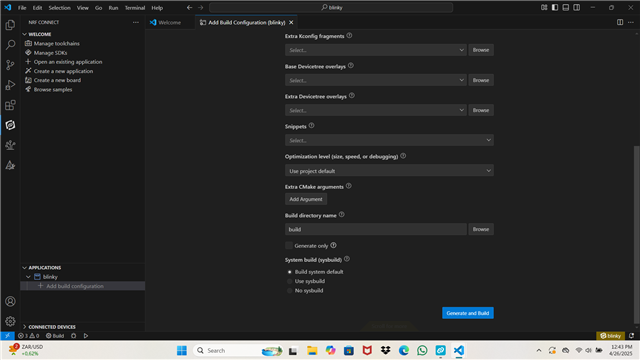Click the Generate and Build button
This screenshot has height=360, width=640.
(468, 313)
